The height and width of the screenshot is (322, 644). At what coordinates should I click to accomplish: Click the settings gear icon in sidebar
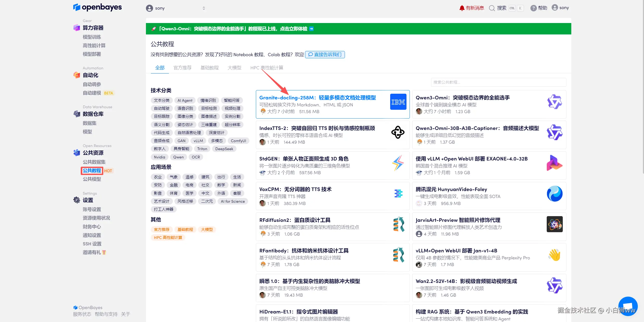click(77, 200)
